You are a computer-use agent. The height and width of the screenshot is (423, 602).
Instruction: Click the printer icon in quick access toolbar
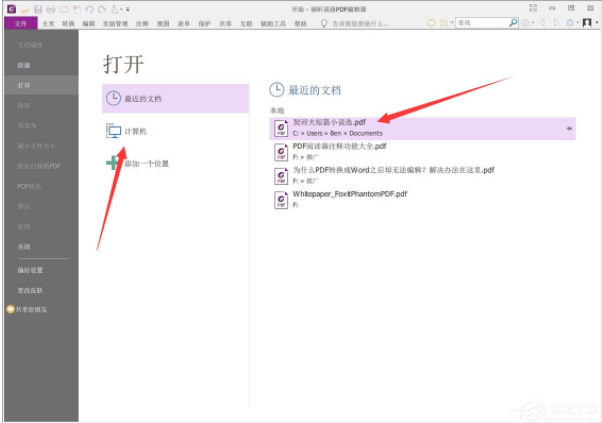point(51,9)
